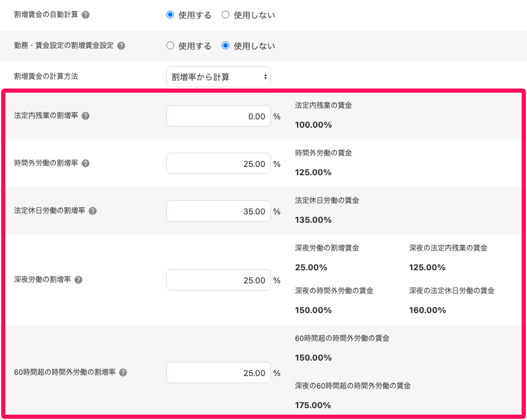Select 使用する for 割増賃金の自動計算

click(171, 15)
